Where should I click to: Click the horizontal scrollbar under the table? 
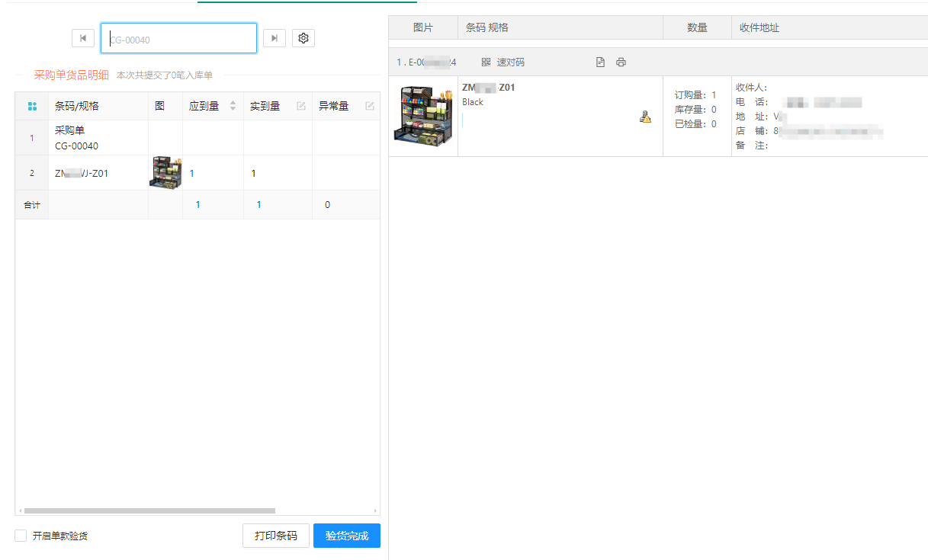[x=149, y=510]
